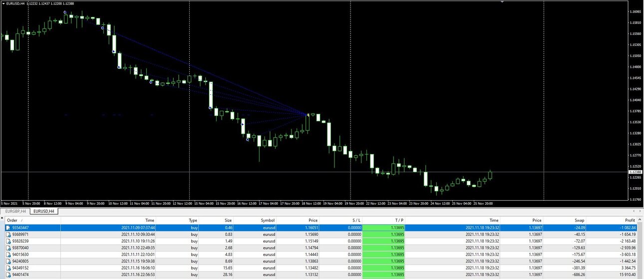The width and height of the screenshot is (644, 279).
Task: Click the right chart-tab scroll arrow
Action: point(641,211)
